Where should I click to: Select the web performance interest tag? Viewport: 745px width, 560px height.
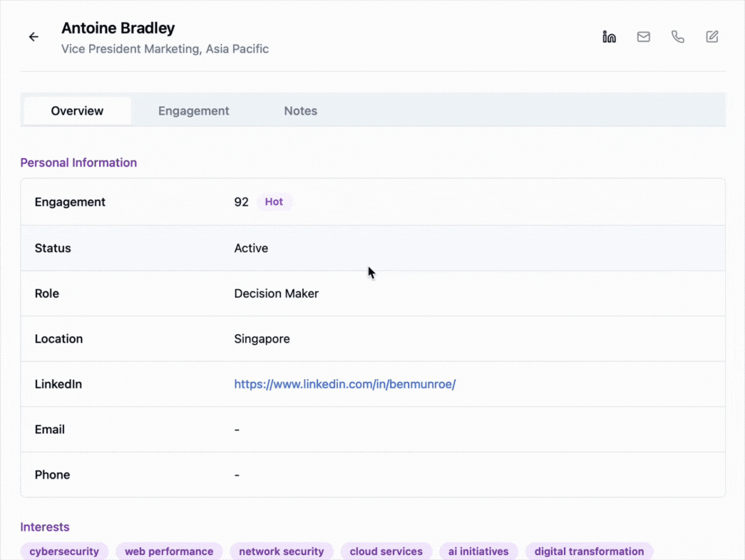(169, 551)
